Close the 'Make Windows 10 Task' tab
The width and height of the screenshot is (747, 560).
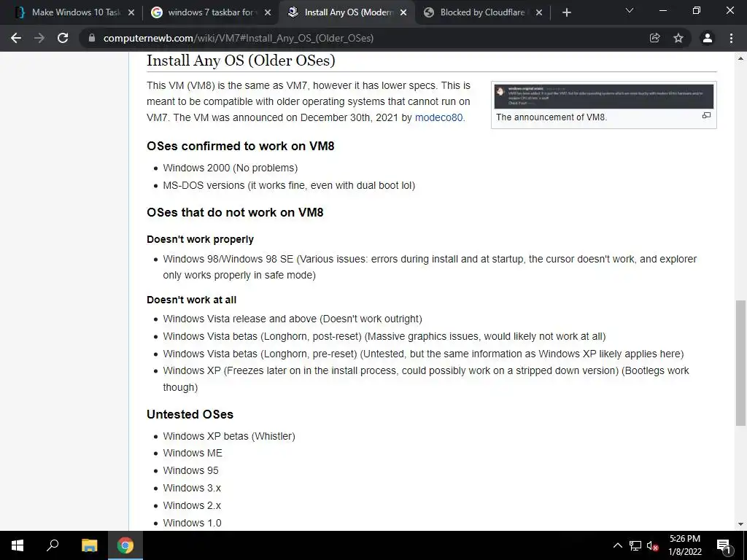click(131, 13)
